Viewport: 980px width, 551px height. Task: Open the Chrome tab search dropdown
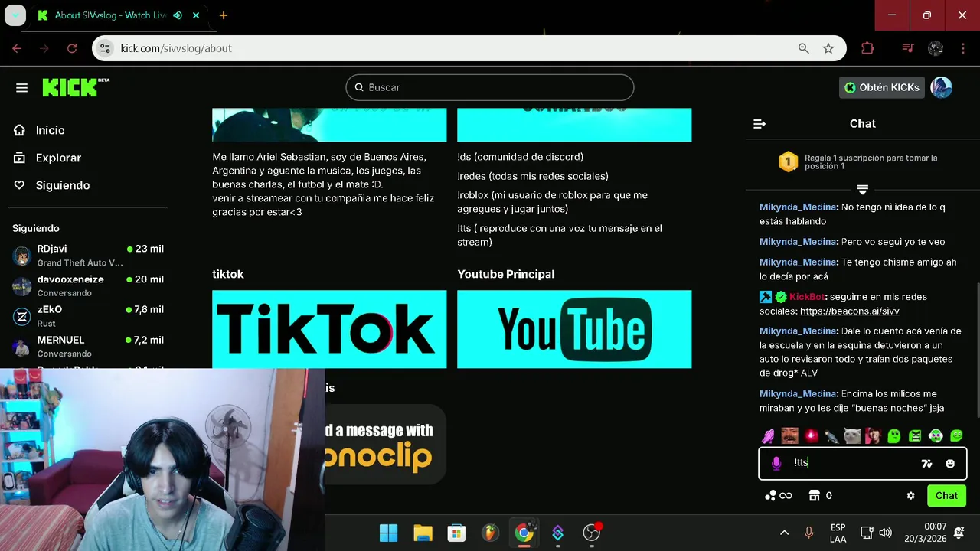coord(15,15)
